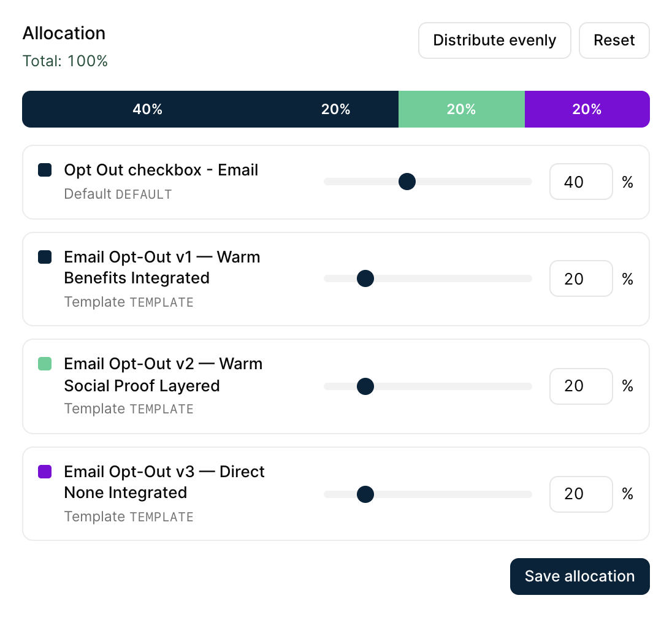Image resolution: width=672 pixels, height=617 pixels.
Task: Select 'Email Opt-Out v1 — Warm Benefits Integrated' title
Action: point(162,267)
